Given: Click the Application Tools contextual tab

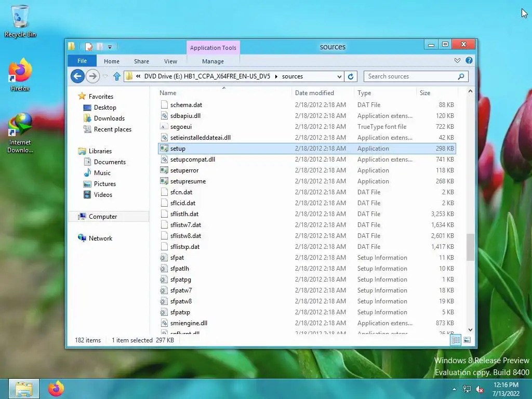Looking at the screenshot, I should 213,48.
